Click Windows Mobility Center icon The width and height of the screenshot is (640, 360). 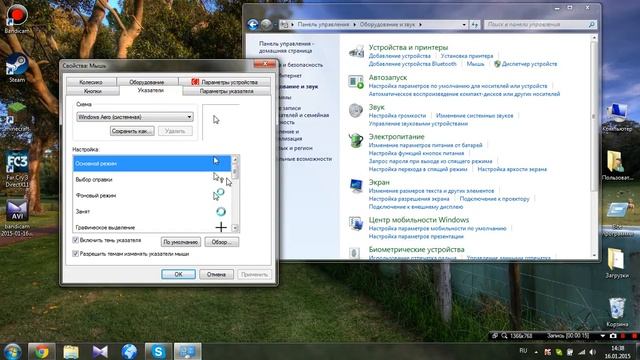tap(356, 223)
